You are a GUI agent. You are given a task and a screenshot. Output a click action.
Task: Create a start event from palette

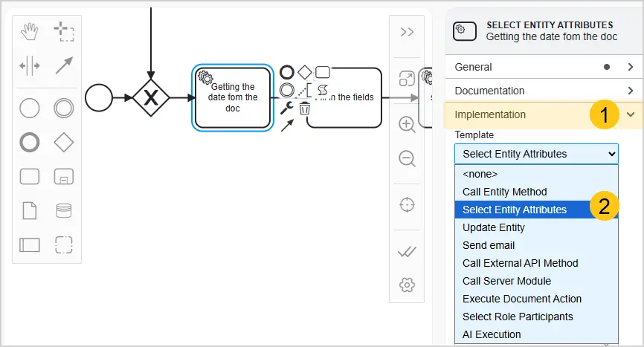coord(30,108)
